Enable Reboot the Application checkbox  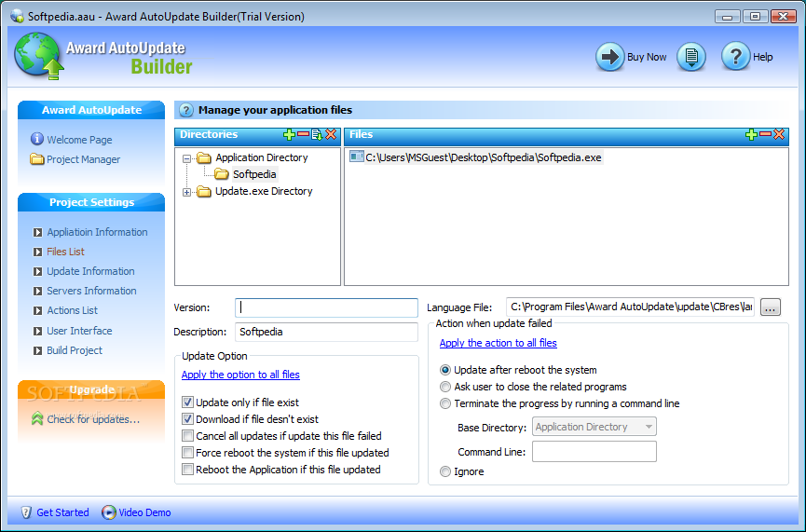(x=187, y=470)
